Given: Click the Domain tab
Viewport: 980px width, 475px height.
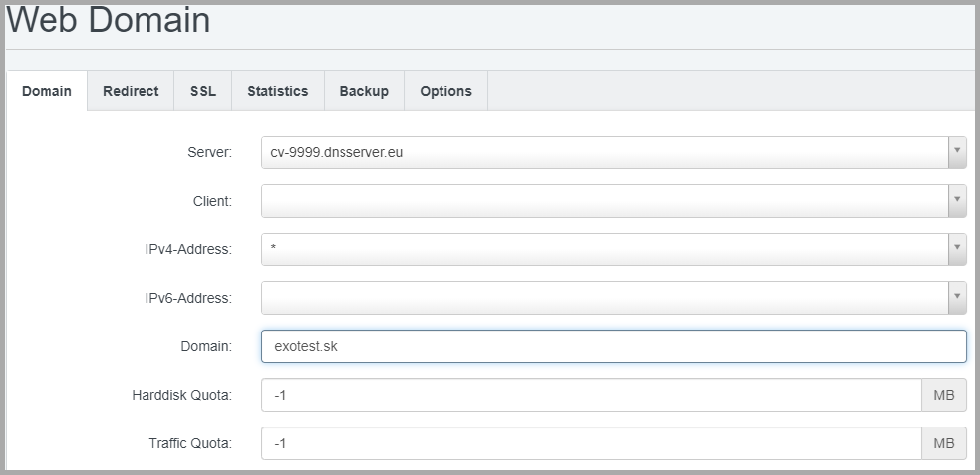Looking at the screenshot, I should click(x=47, y=91).
